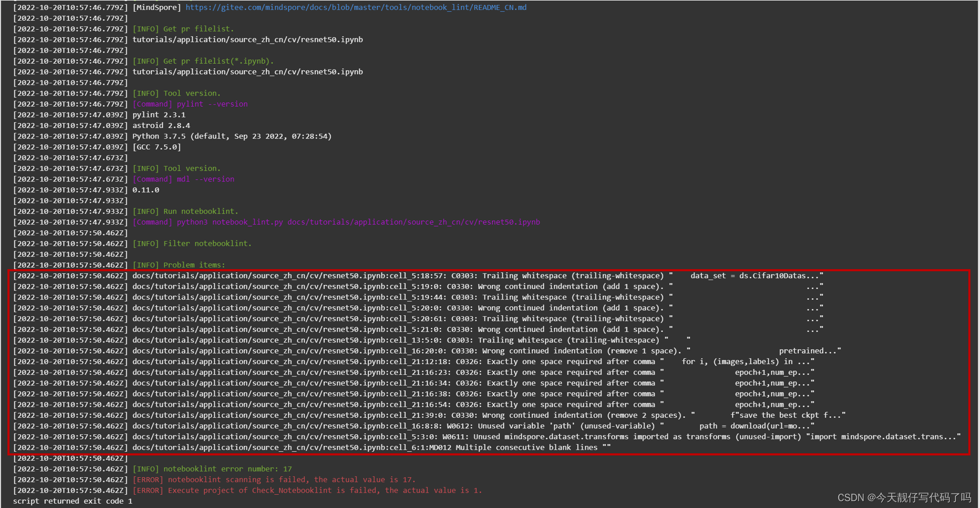Click the MD012 multiple consecutive blank lines error
The height and width of the screenshot is (508, 980).
[372, 447]
